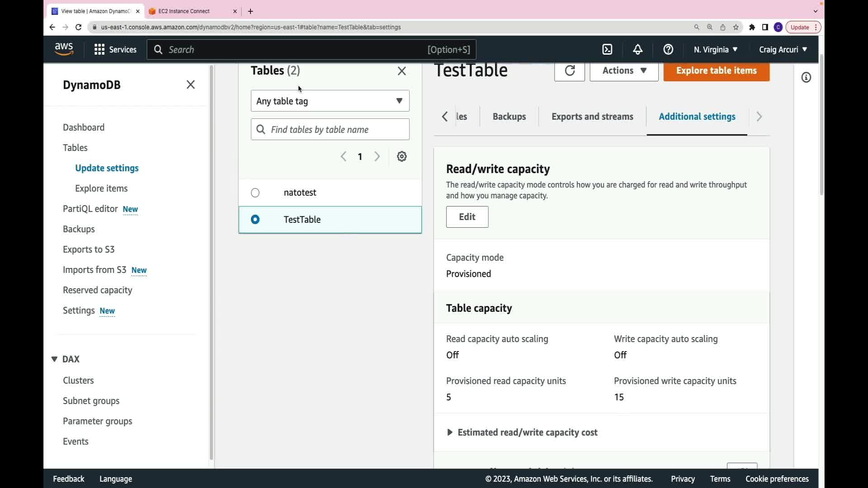Open the info panel icon
Screen dimensions: 868x488
tap(806, 78)
